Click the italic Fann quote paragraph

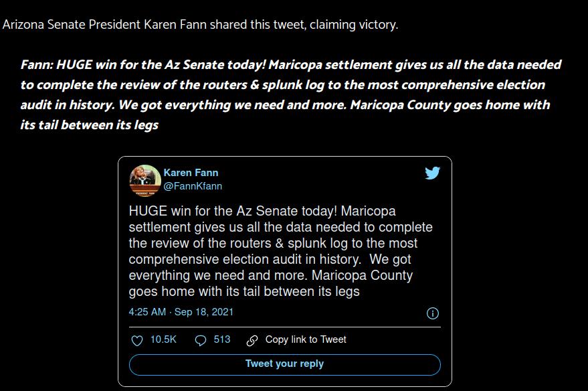(290, 94)
